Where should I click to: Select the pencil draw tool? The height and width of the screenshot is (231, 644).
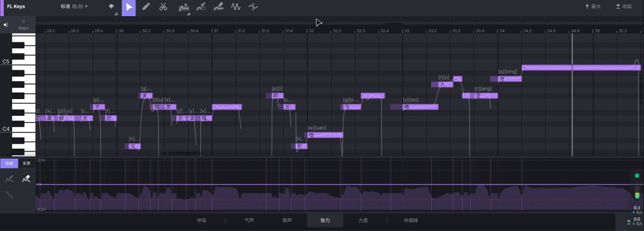[x=146, y=7]
